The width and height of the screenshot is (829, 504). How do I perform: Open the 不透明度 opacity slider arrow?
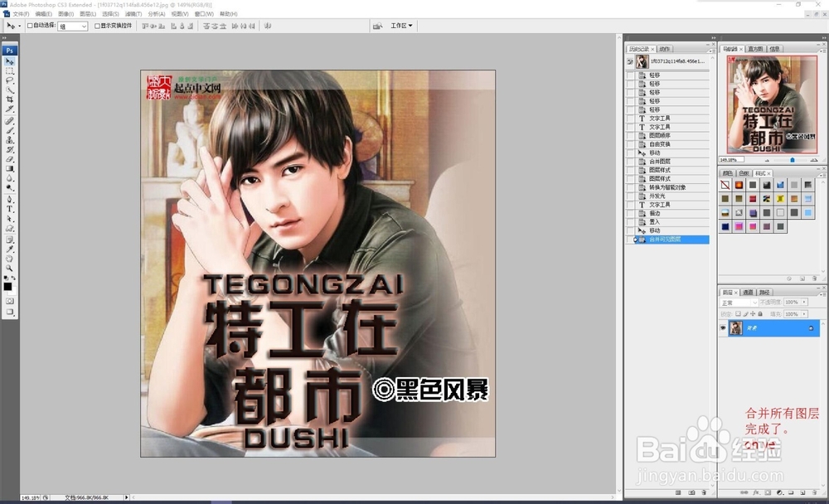(x=805, y=302)
